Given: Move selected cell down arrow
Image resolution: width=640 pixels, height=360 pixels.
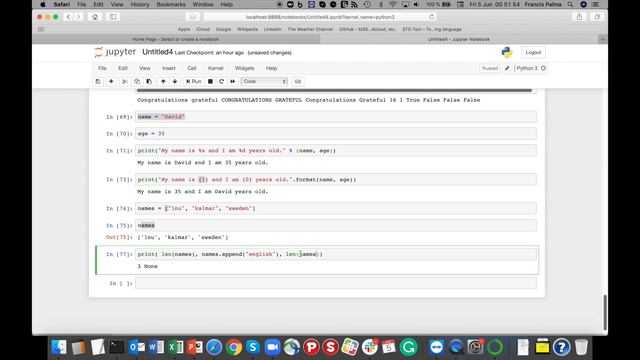Looking at the screenshot, I should (x=175, y=82).
